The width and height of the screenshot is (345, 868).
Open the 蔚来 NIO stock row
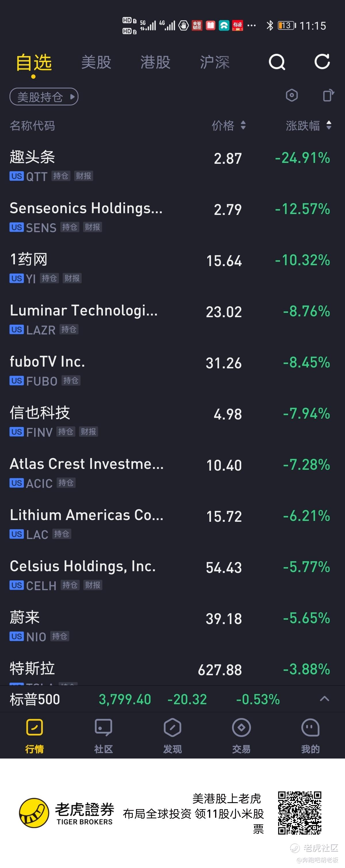172,626
